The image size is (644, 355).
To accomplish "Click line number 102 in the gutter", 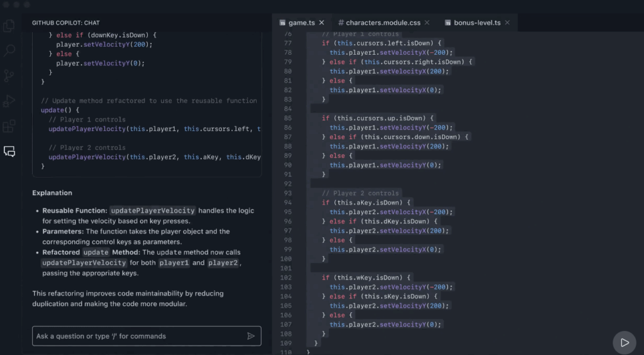I will (286, 278).
